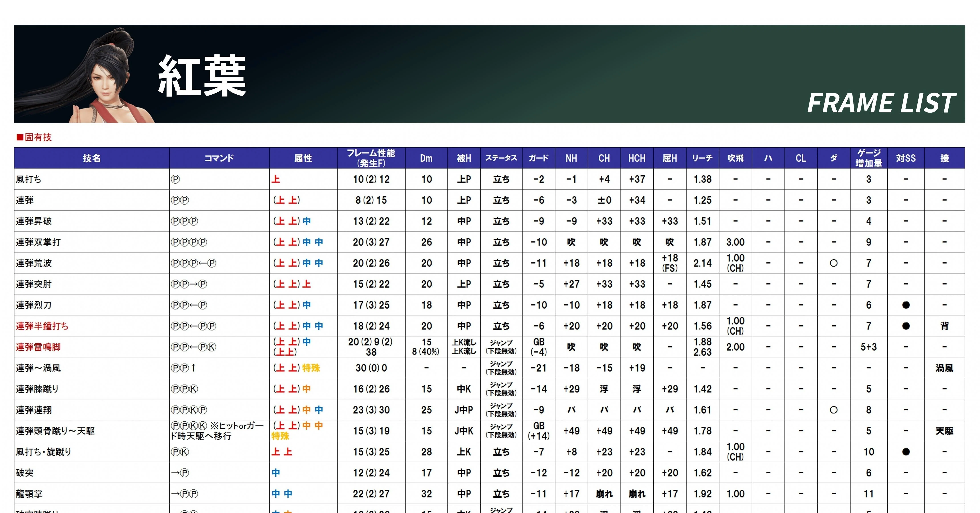Click the GB (−4) guard value

[539, 347]
